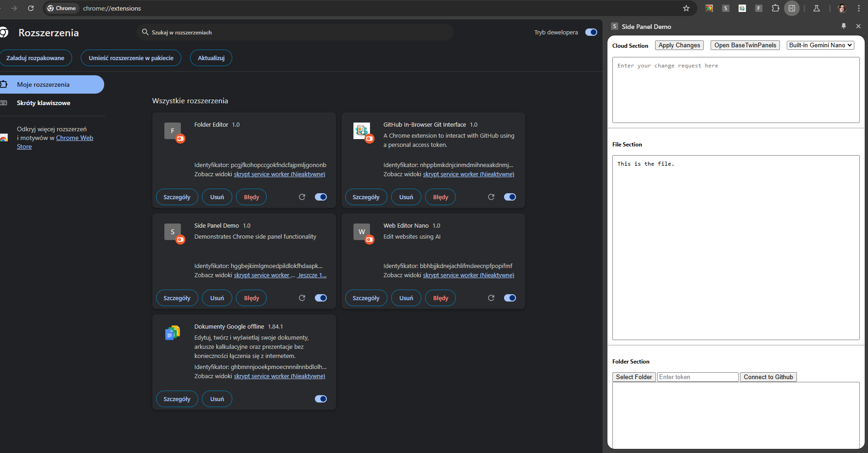Open Szczegóły for Folder Editor
The image size is (868, 453).
[x=177, y=197]
